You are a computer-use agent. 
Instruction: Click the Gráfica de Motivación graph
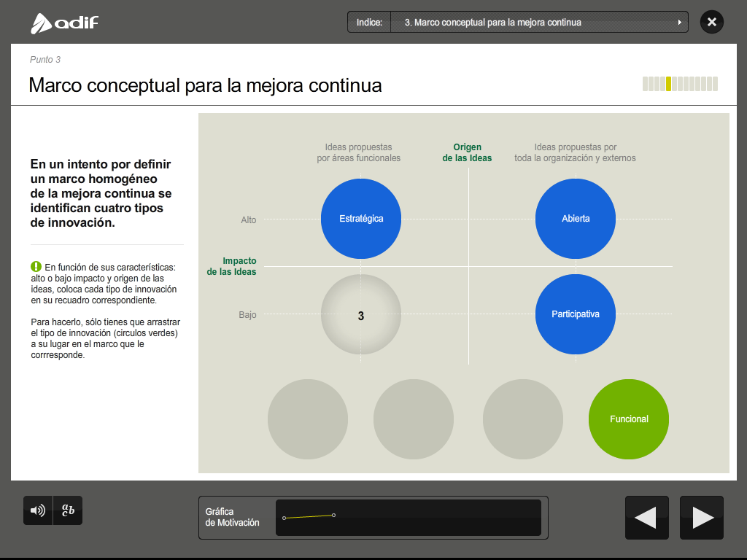[x=408, y=518]
